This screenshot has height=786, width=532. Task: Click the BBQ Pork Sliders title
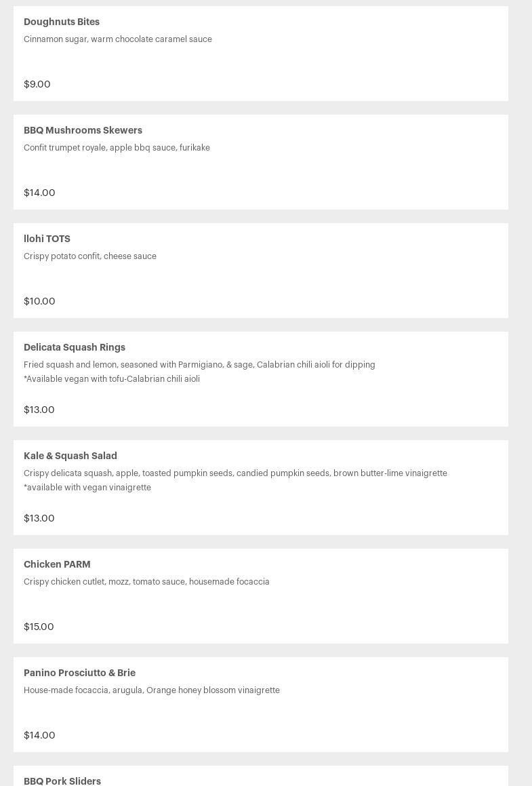tap(62, 781)
